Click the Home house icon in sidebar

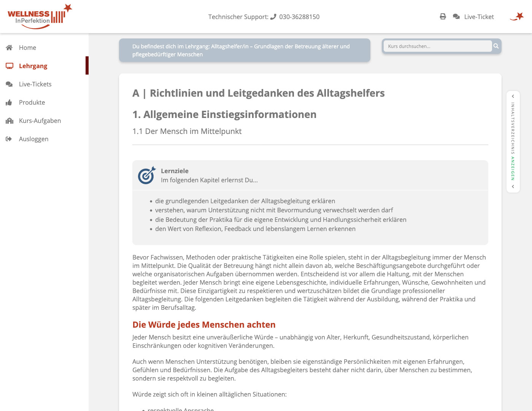[x=9, y=48]
